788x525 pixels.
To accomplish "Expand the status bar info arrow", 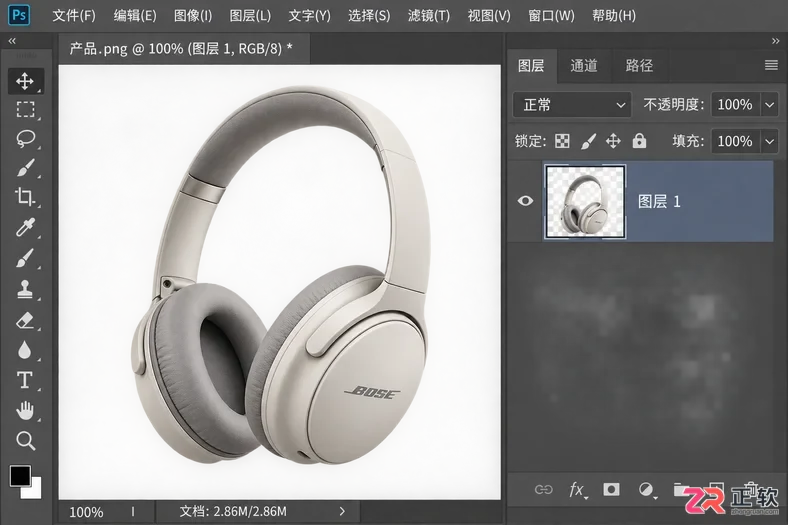I will pyautogui.click(x=342, y=511).
